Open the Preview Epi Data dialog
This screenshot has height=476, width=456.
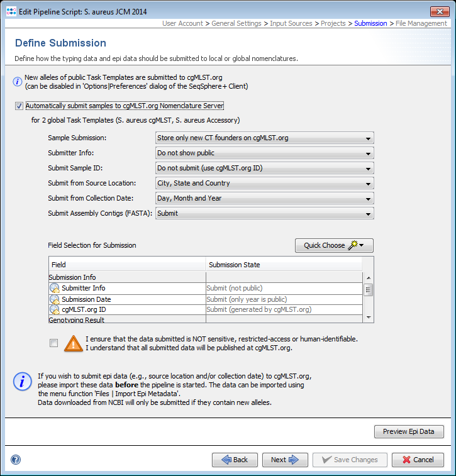[409, 431]
